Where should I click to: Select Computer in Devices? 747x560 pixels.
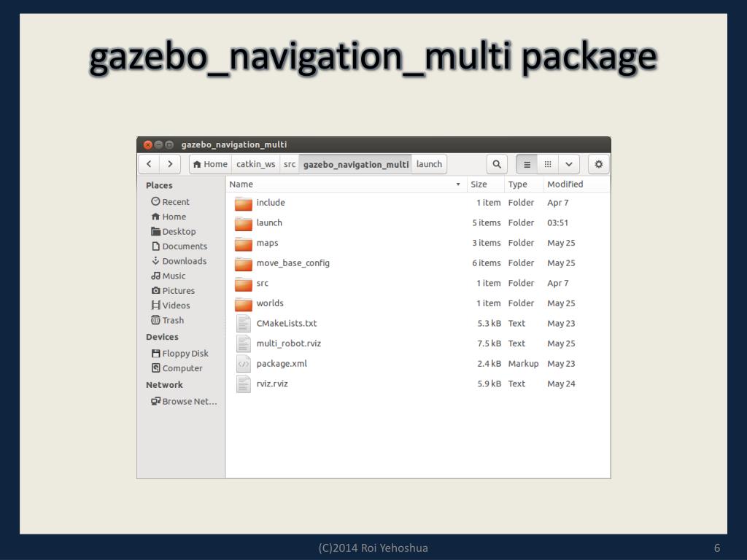pyautogui.click(x=177, y=368)
